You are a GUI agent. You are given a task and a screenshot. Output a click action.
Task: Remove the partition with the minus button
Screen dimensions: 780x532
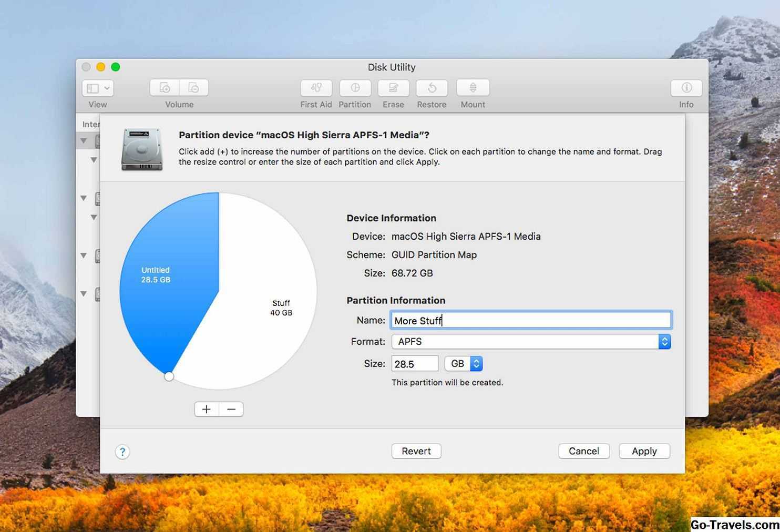tap(231, 409)
